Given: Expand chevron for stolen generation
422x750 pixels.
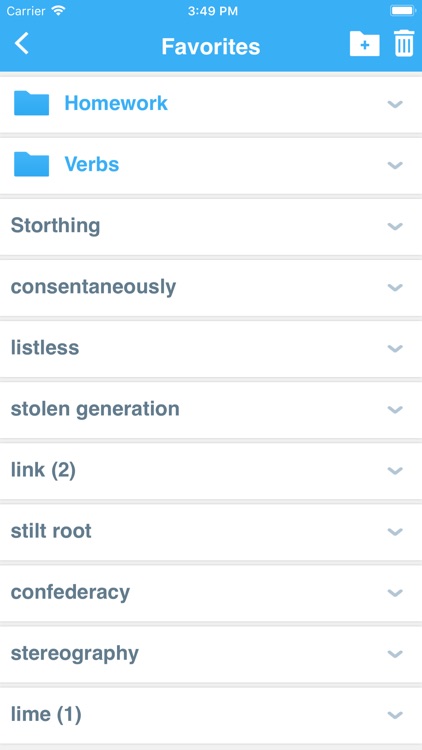Looking at the screenshot, I should click(395, 409).
